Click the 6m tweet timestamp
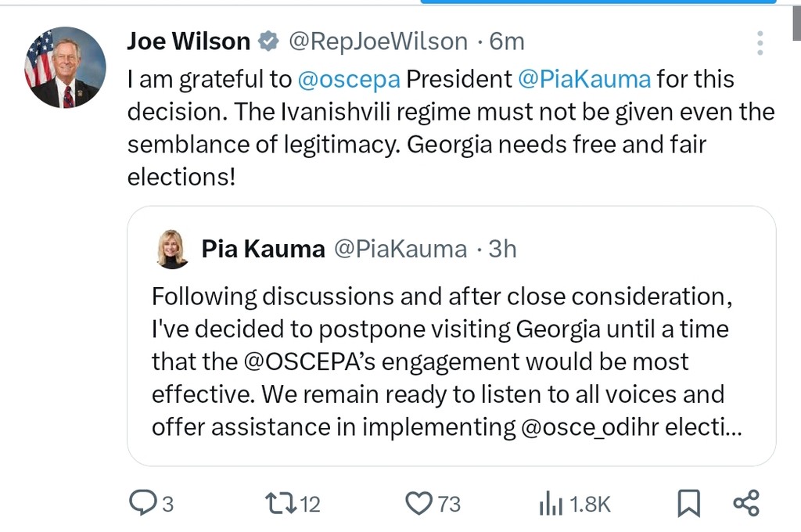 [x=507, y=41]
